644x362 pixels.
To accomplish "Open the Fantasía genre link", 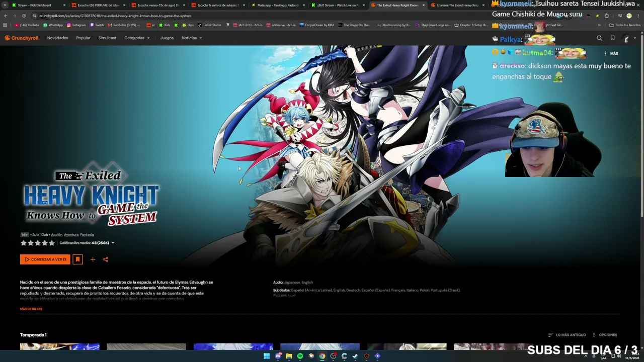I will 87,235.
